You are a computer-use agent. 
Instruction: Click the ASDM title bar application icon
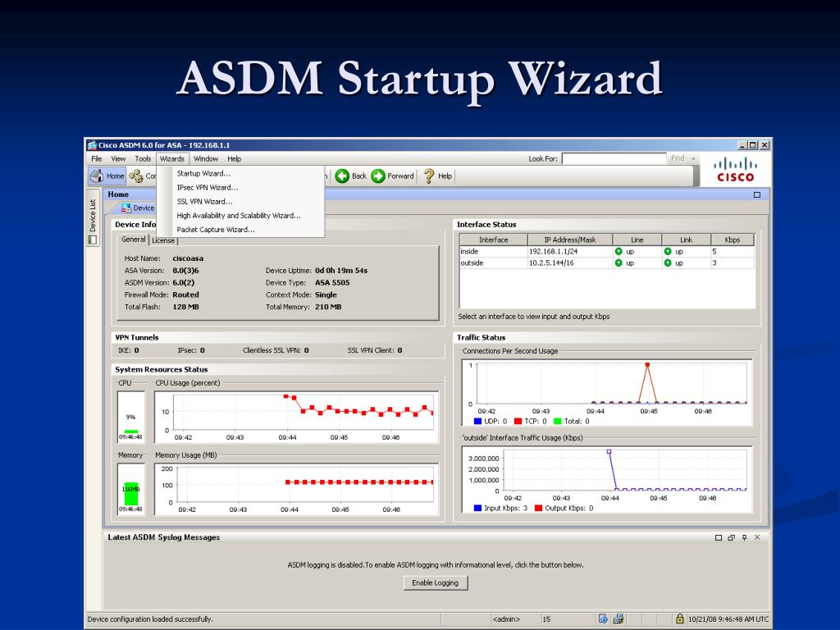[92, 145]
